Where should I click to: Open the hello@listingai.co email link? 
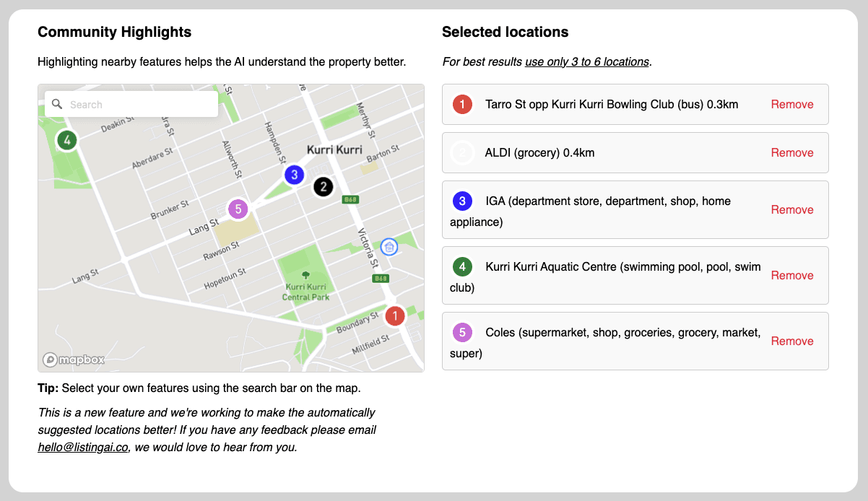click(x=83, y=448)
